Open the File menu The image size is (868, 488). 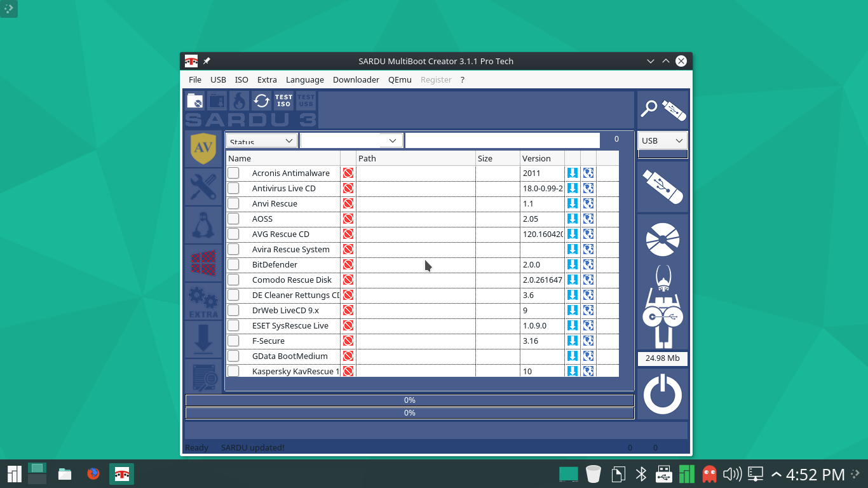(195, 79)
